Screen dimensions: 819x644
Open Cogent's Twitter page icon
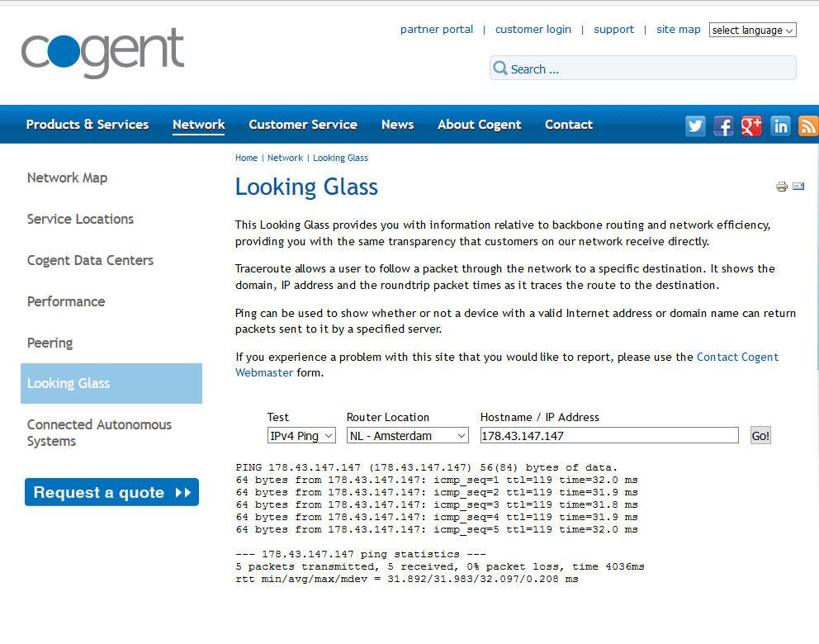point(695,125)
